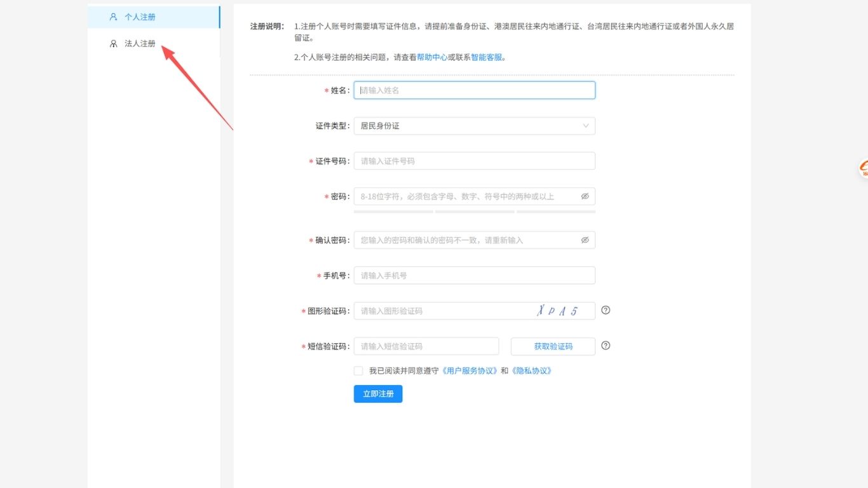Toggle visibility eye icon in 确认密码 field
Screen dimensions: 868x488
click(x=585, y=240)
